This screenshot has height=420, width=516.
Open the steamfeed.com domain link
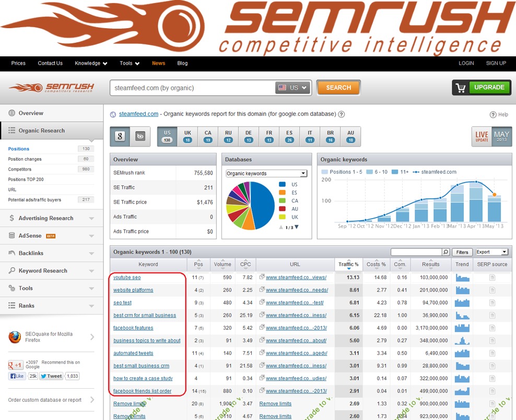click(x=138, y=114)
